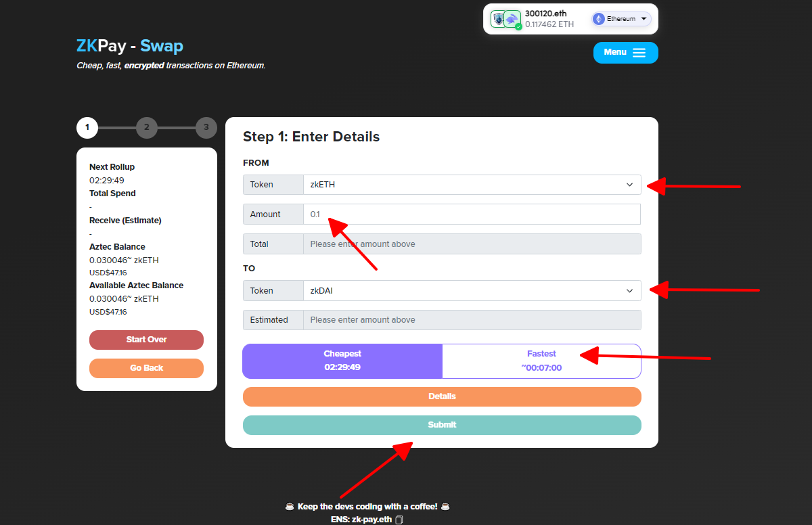Image resolution: width=812 pixels, height=525 pixels.
Task: Click the wallet avatar icon
Action: 506,20
